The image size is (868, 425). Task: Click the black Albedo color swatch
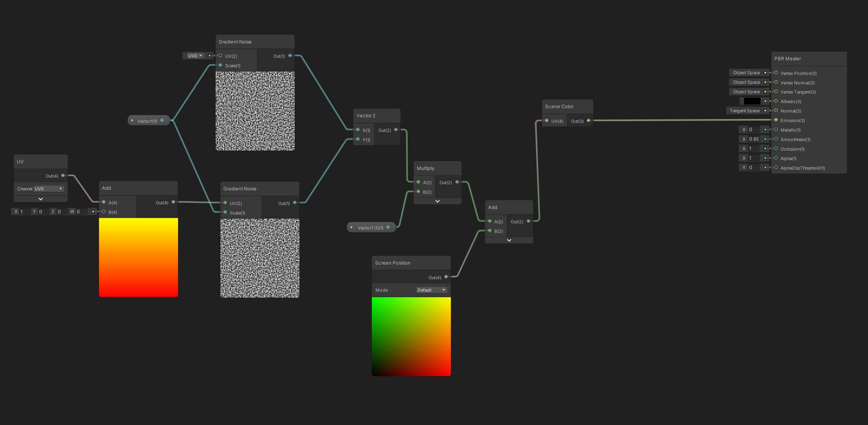coord(752,101)
